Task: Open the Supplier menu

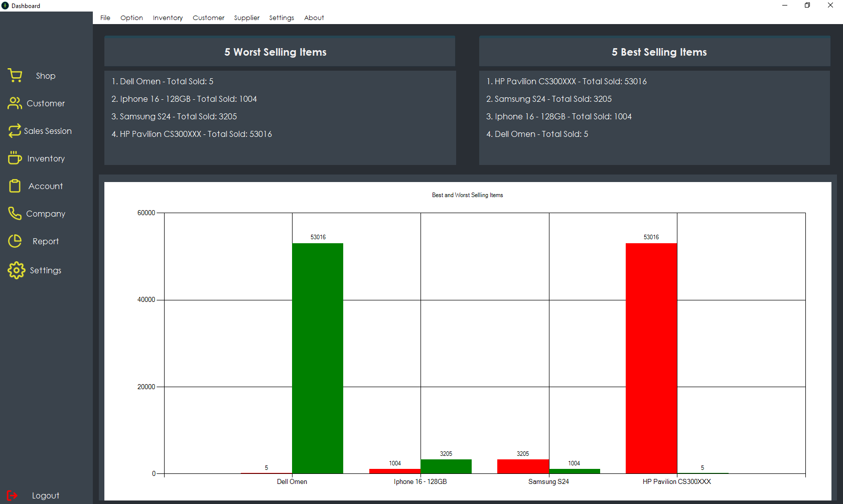Action: click(246, 18)
